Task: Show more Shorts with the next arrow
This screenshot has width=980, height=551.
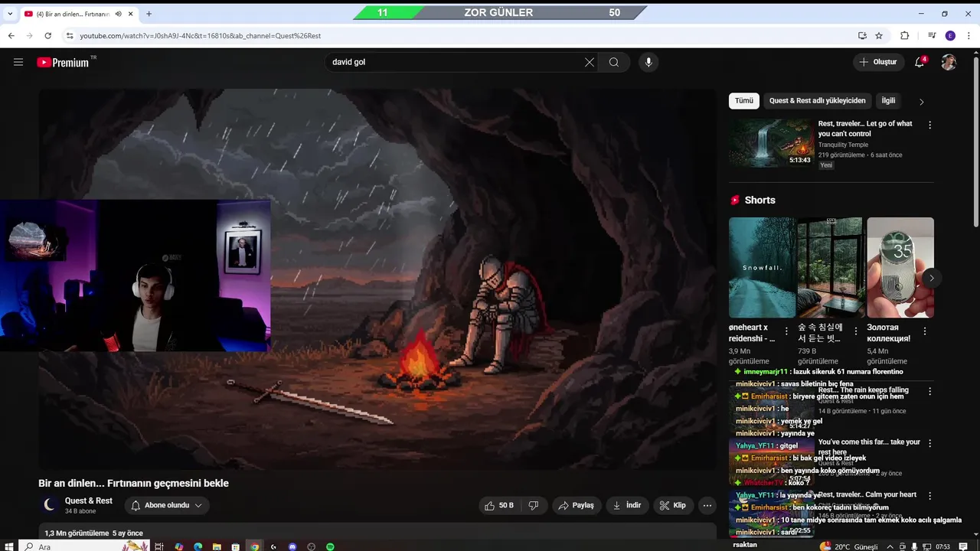Action: [931, 278]
